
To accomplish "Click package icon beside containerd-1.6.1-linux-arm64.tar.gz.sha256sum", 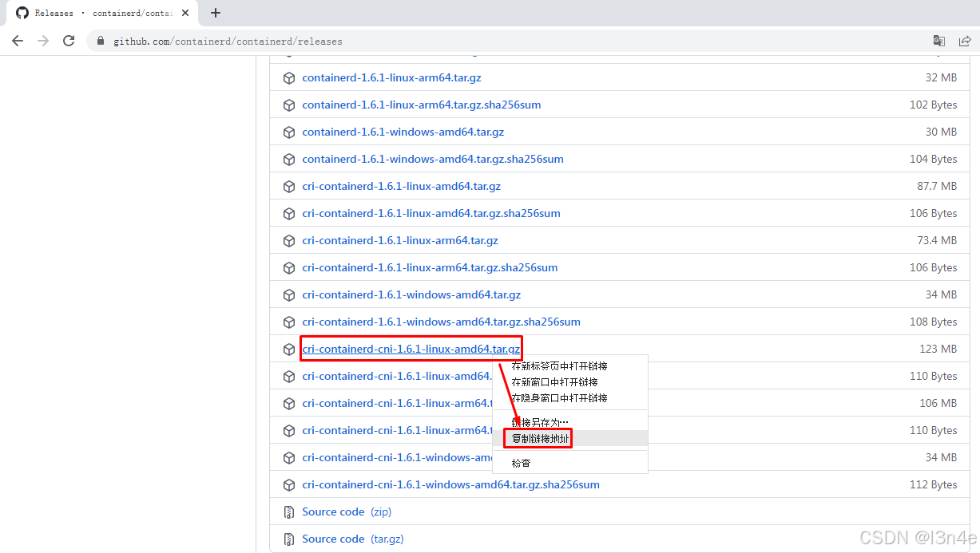I will pyautogui.click(x=289, y=105).
